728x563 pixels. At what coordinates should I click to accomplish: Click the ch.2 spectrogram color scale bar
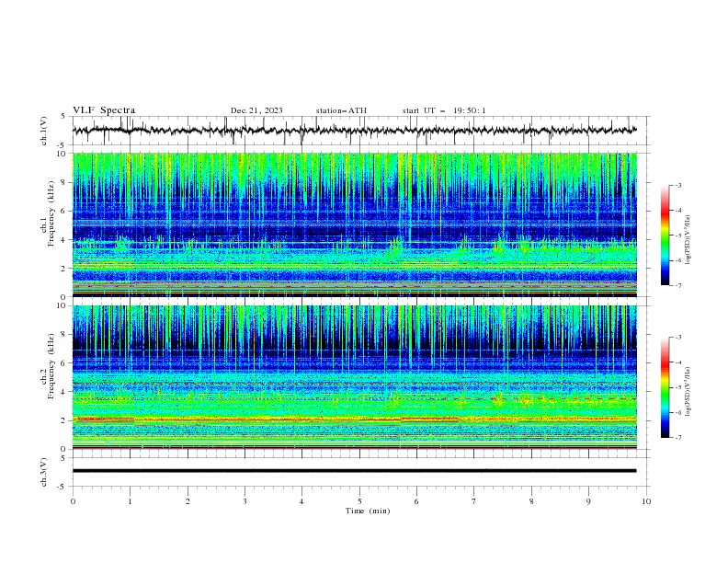coord(665,387)
